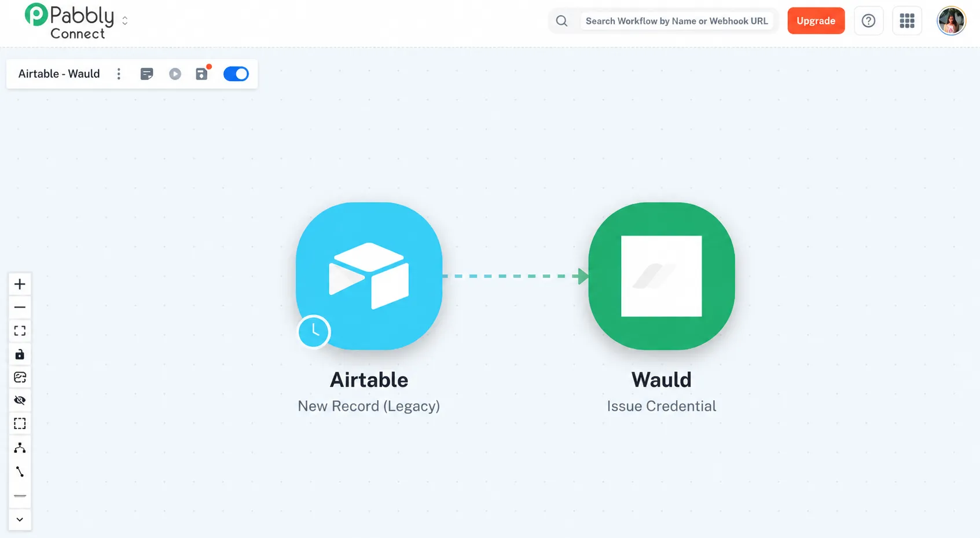Focus the Search Workflow by Name field
The height and width of the screenshot is (538, 980).
[x=677, y=21]
